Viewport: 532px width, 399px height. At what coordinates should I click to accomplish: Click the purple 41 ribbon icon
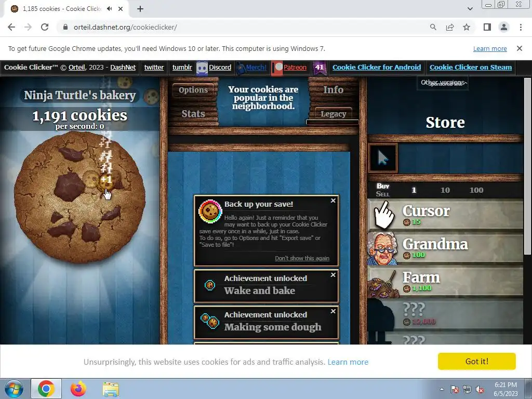(320, 68)
